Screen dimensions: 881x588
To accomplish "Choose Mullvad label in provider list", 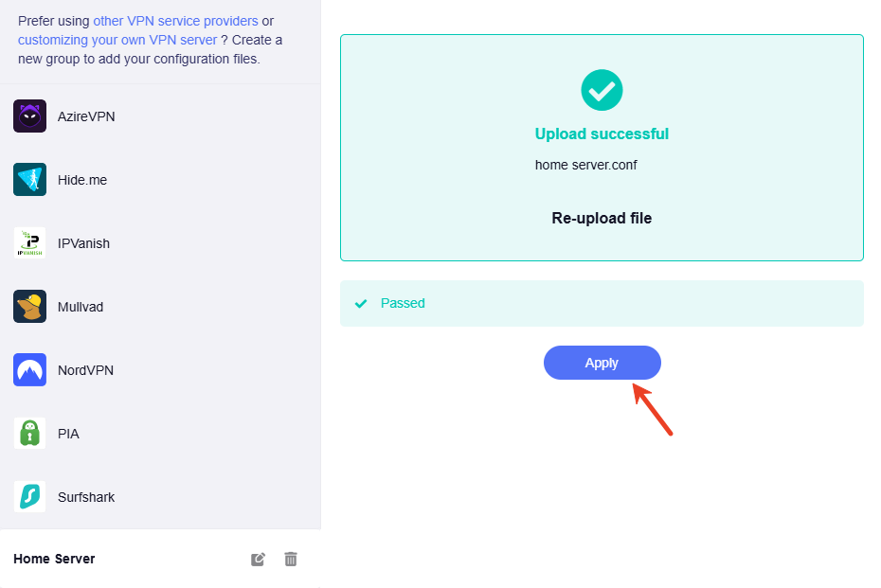I will point(81,307).
